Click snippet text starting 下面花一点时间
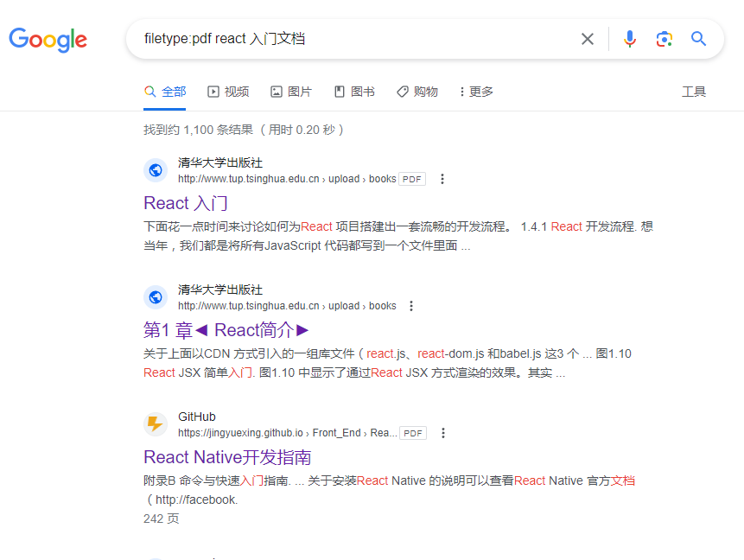744x560 pixels. (x=398, y=236)
